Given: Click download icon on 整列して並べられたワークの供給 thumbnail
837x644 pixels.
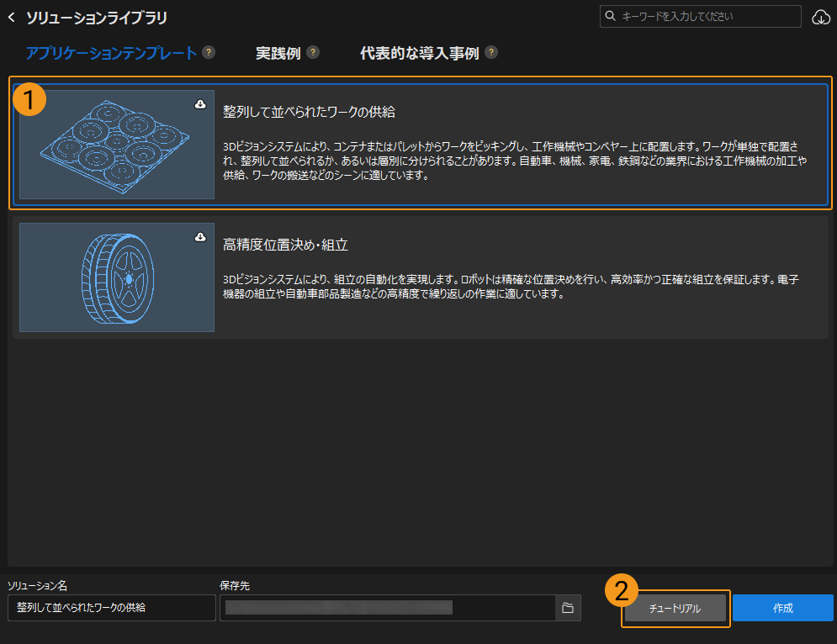Looking at the screenshot, I should pos(200,104).
